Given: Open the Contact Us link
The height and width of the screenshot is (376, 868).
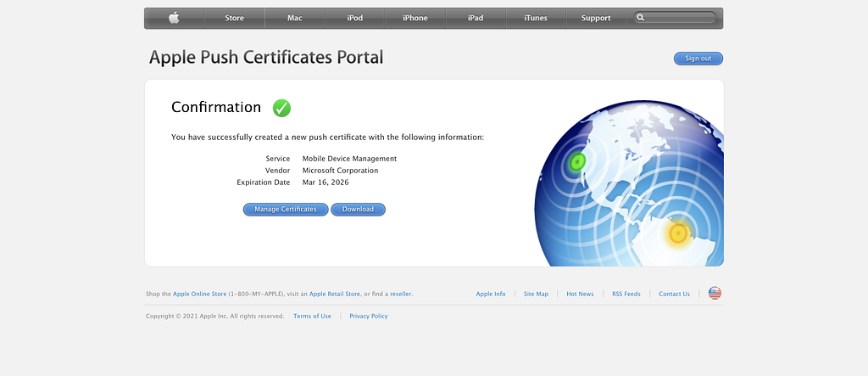Looking at the screenshot, I should tap(674, 294).
